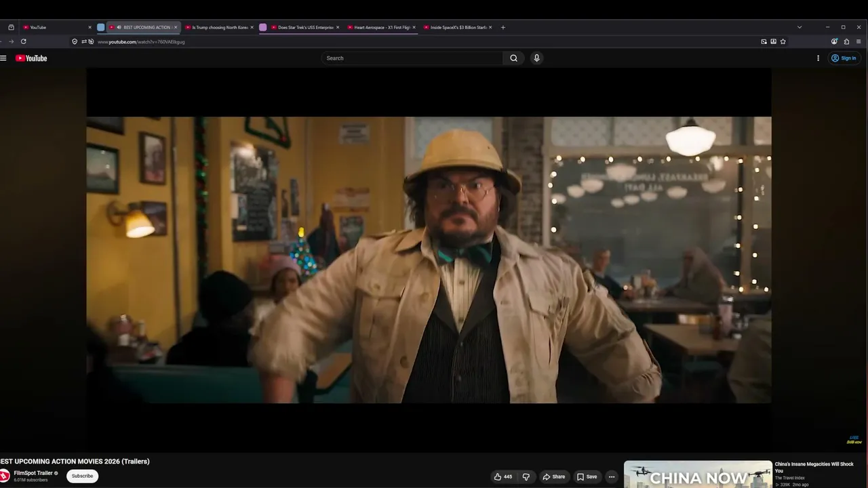Open YouTube settings three-dot menu
This screenshot has width=868, height=488.
click(818, 58)
